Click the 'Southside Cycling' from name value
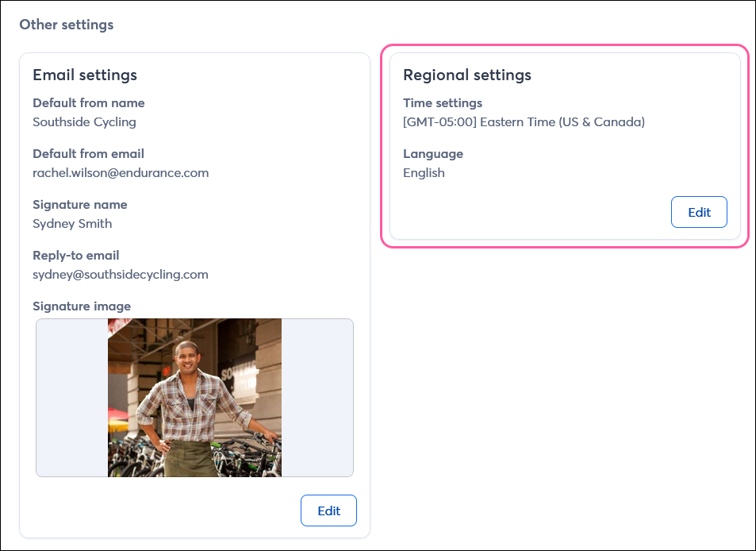This screenshot has width=756, height=551. [x=84, y=122]
